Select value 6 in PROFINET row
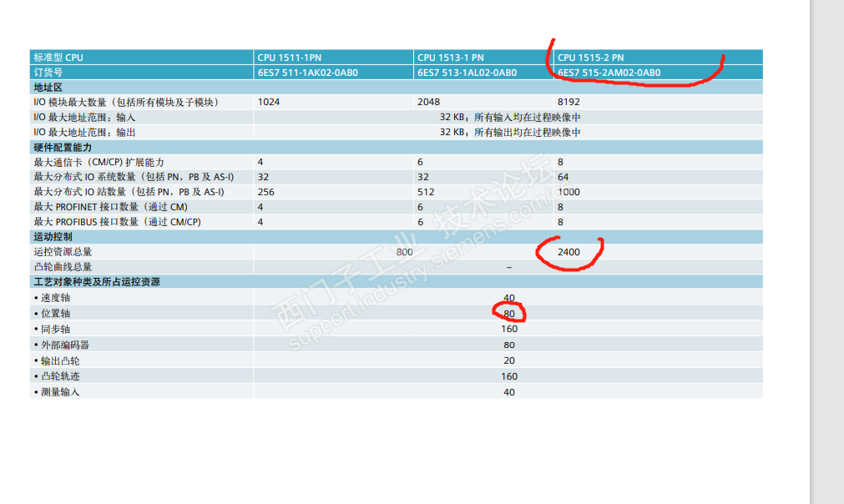844x504 pixels. [421, 207]
